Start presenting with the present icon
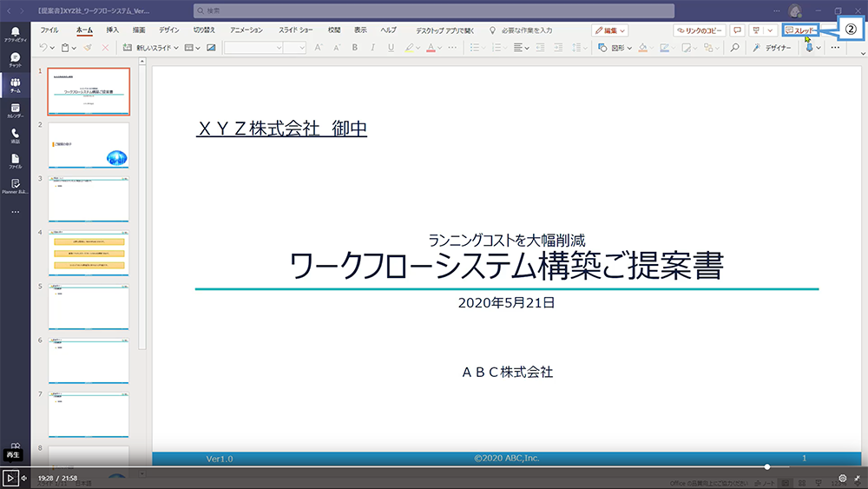The height and width of the screenshot is (489, 868). point(756,30)
